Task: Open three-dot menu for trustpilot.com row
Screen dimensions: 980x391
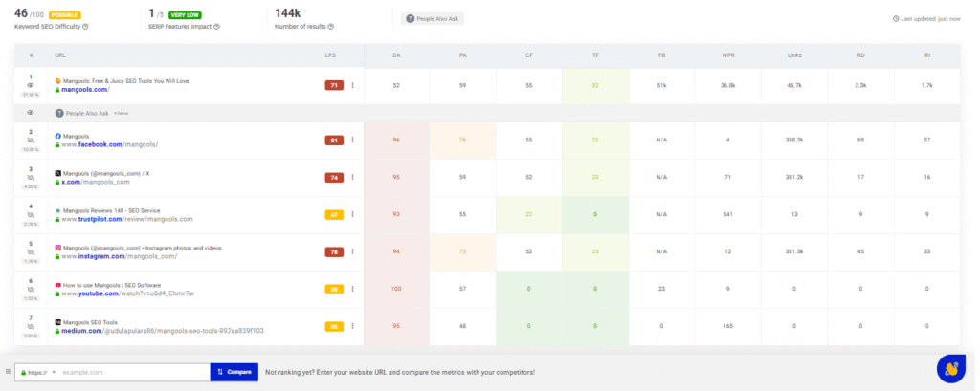Action: [352, 214]
